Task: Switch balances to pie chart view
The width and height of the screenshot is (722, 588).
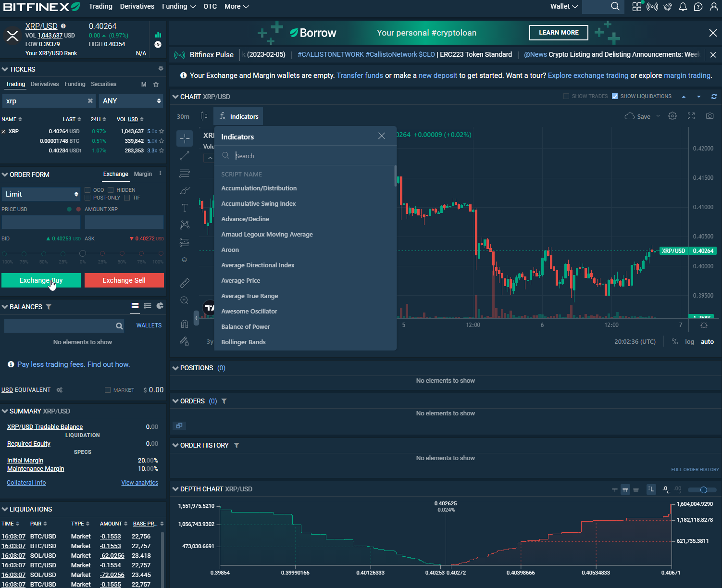Action: pos(160,306)
